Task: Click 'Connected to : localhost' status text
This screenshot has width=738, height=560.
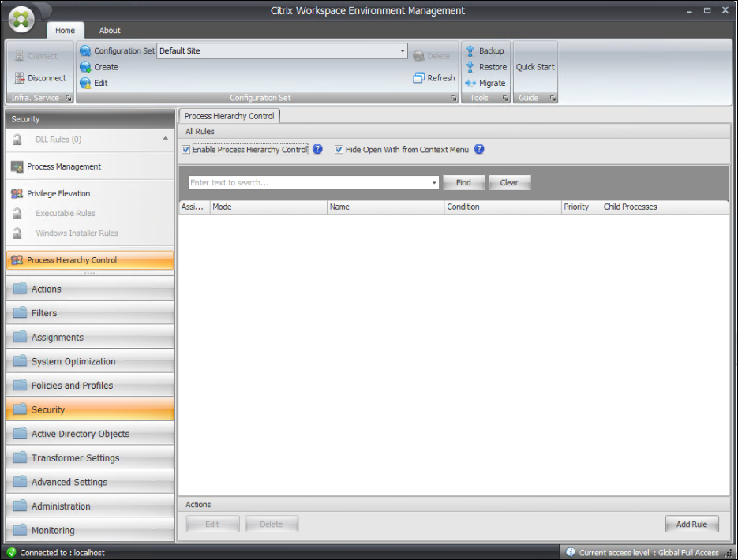Action: click(62, 552)
